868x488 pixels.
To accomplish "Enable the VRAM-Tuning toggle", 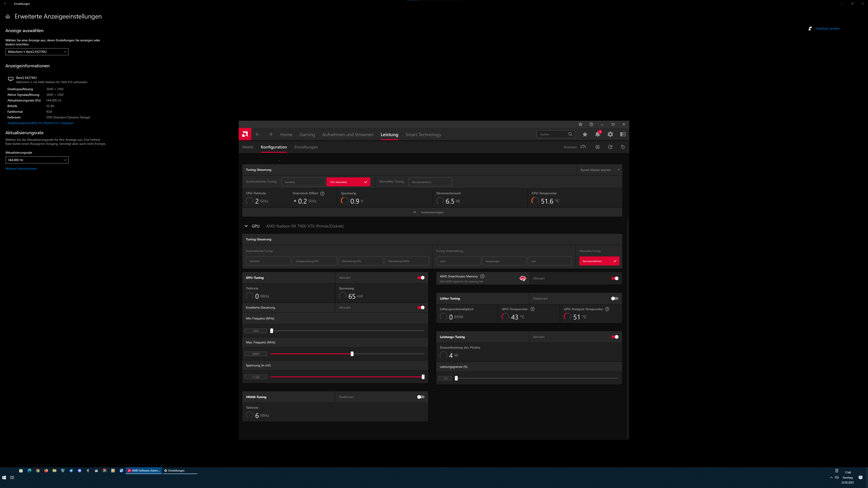I will pyautogui.click(x=421, y=397).
